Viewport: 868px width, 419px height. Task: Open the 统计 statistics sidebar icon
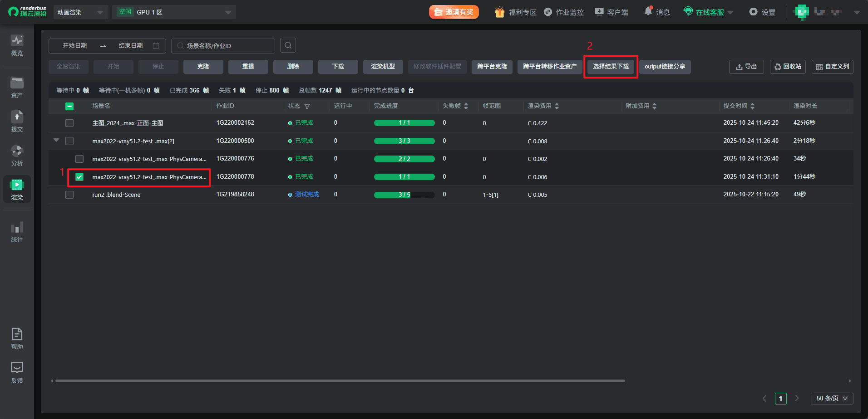[17, 232]
